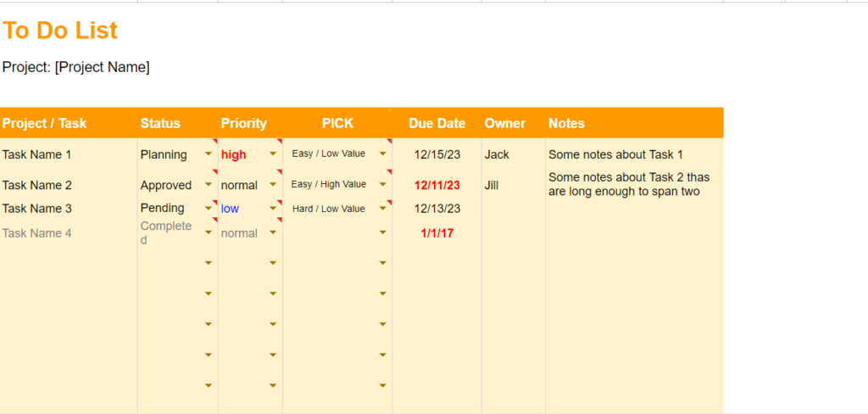Select the PICK column header
Screen dimensions: 868x414
[x=337, y=123]
